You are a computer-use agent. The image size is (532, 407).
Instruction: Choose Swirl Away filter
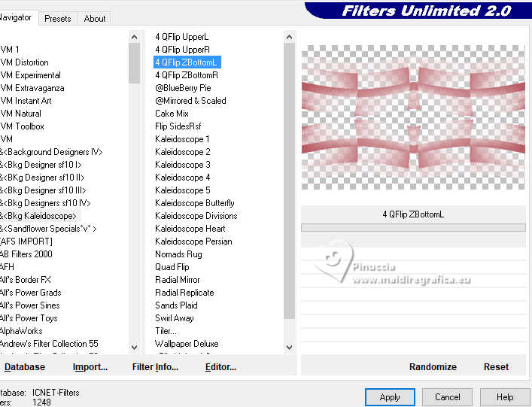pyautogui.click(x=175, y=318)
